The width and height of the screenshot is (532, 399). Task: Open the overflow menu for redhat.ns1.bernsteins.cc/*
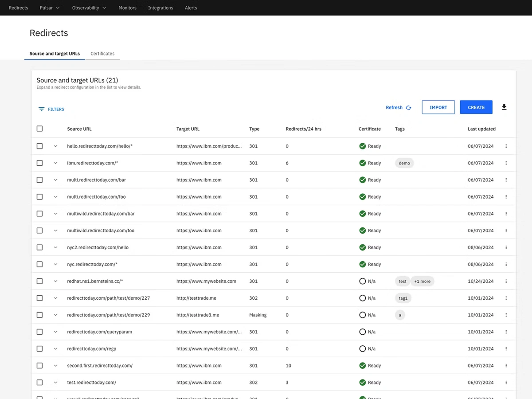tap(506, 281)
